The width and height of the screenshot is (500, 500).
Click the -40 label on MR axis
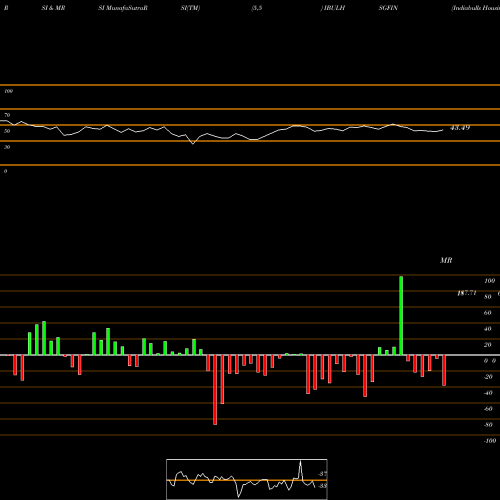(488, 393)
